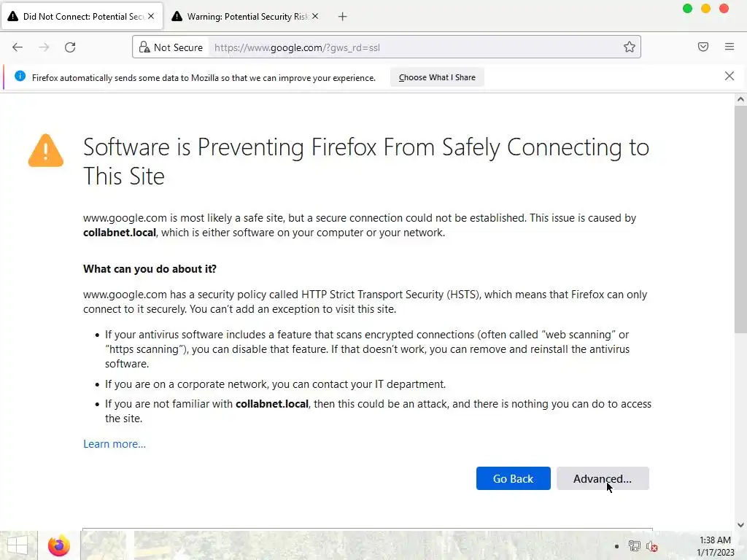Image resolution: width=747 pixels, height=560 pixels.
Task: Click the Choose What I Share button
Action: pyautogui.click(x=437, y=77)
